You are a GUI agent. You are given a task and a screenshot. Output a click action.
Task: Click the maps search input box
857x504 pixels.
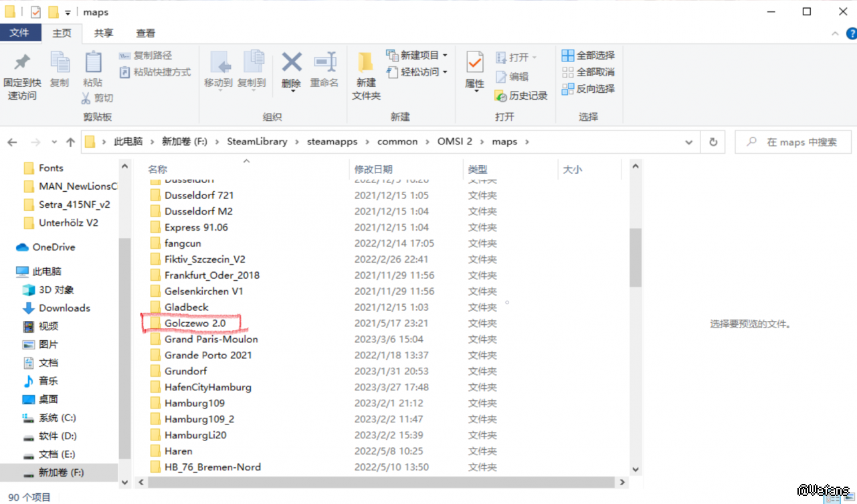(793, 142)
